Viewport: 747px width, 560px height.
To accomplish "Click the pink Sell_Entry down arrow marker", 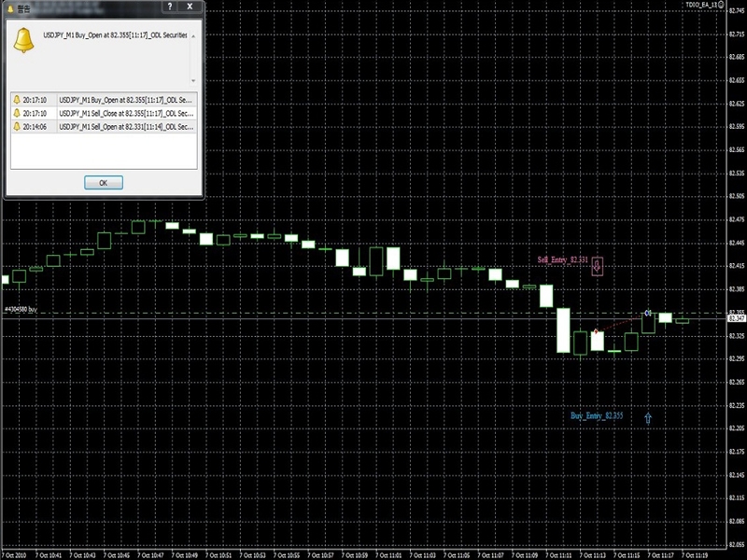I will (x=598, y=267).
